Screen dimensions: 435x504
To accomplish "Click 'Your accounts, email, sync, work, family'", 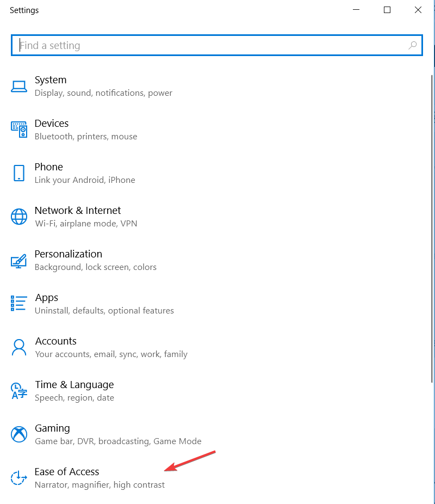I will click(x=111, y=354).
